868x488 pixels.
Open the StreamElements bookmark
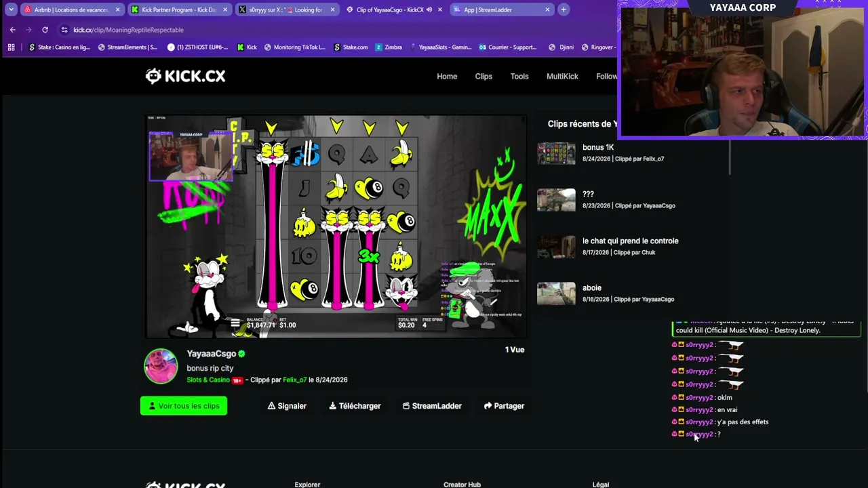click(127, 47)
